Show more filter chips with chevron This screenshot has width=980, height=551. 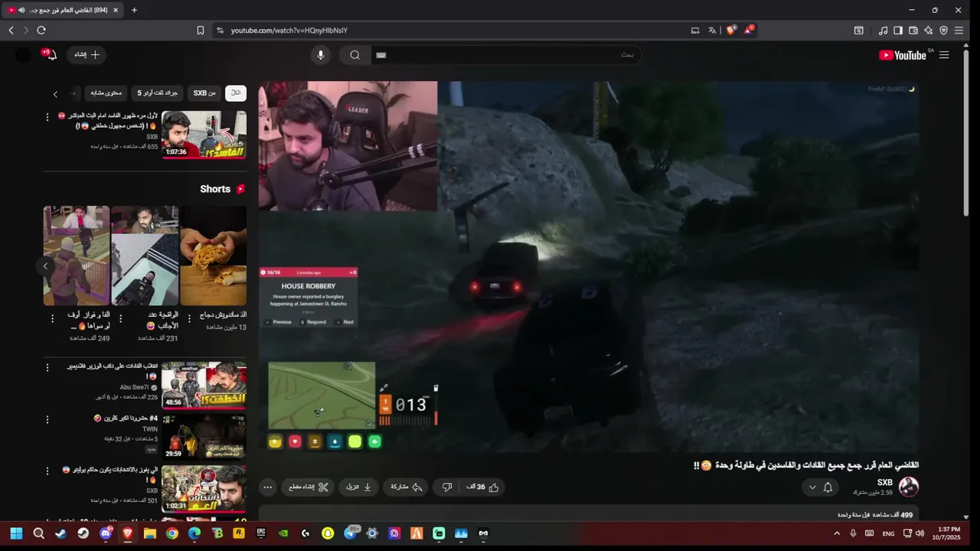pos(55,93)
